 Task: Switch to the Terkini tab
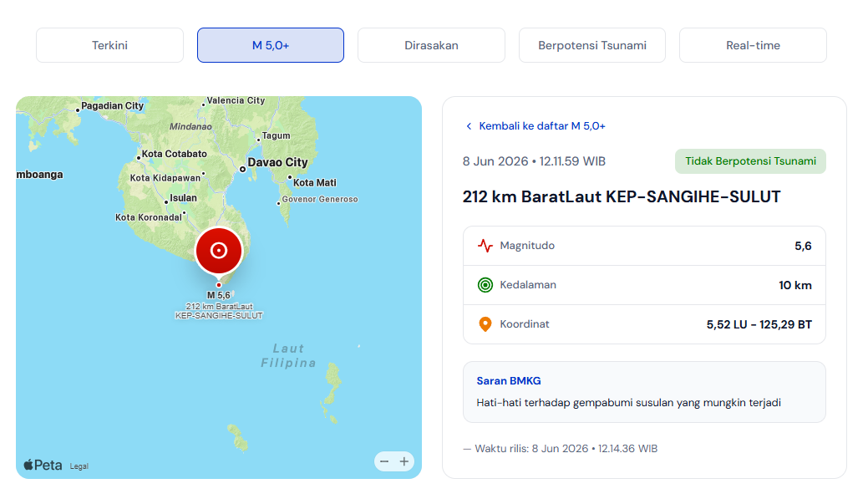(x=109, y=45)
